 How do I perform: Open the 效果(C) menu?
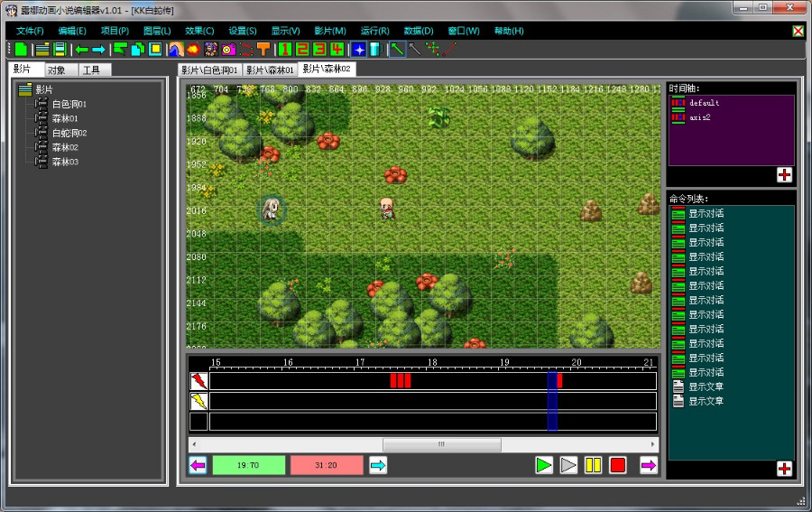[199, 31]
